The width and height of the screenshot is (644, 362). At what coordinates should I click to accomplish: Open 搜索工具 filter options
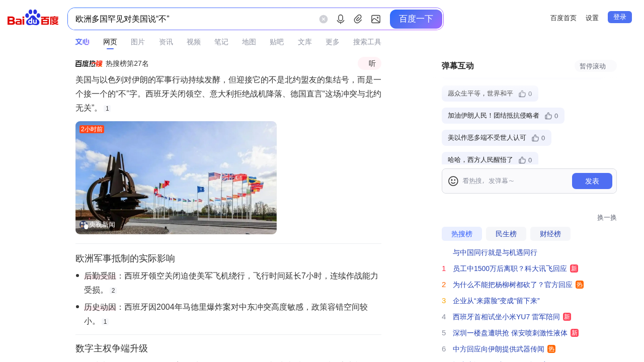point(367,42)
